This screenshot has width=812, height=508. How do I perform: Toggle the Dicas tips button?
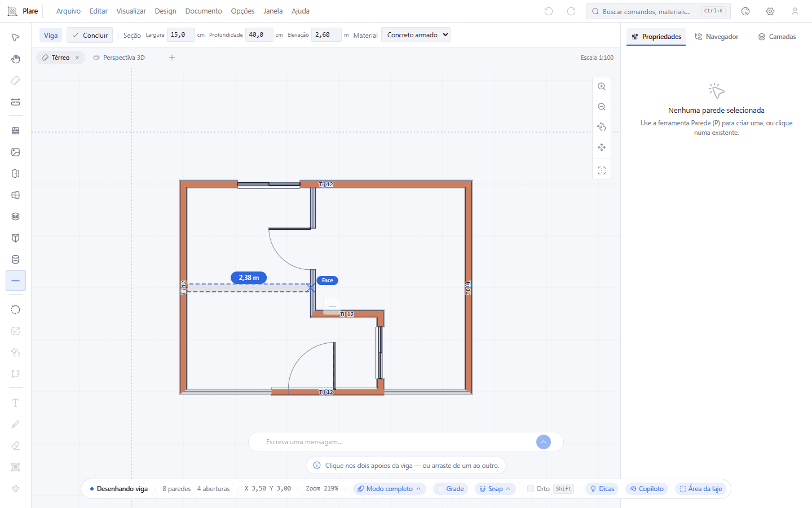pos(602,489)
